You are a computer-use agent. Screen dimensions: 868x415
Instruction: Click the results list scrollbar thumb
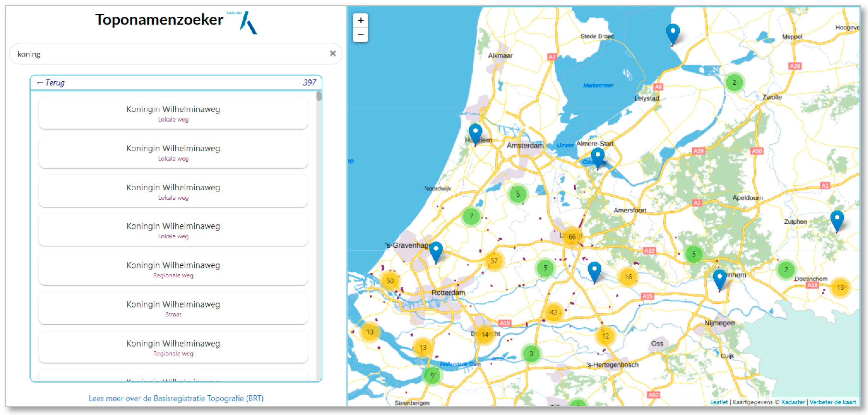tap(319, 97)
